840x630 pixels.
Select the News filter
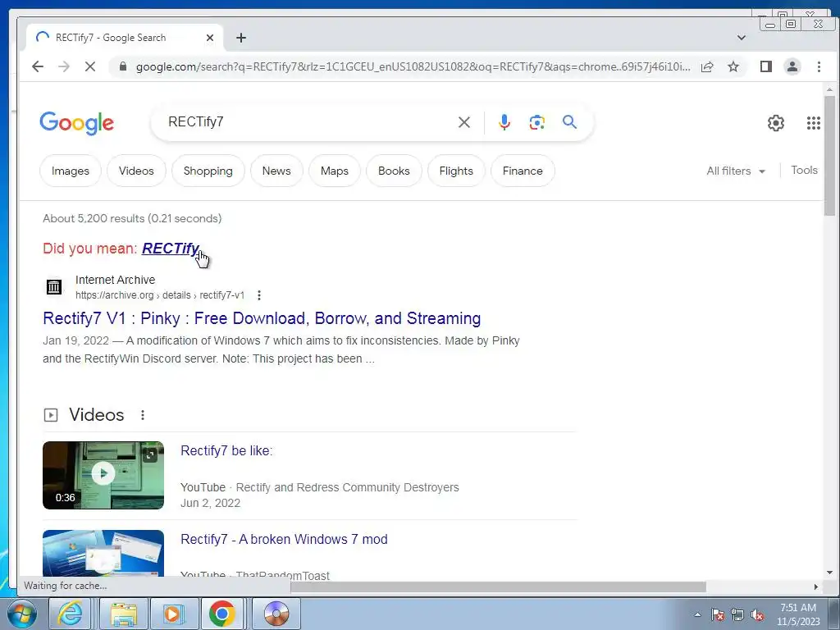[276, 171]
